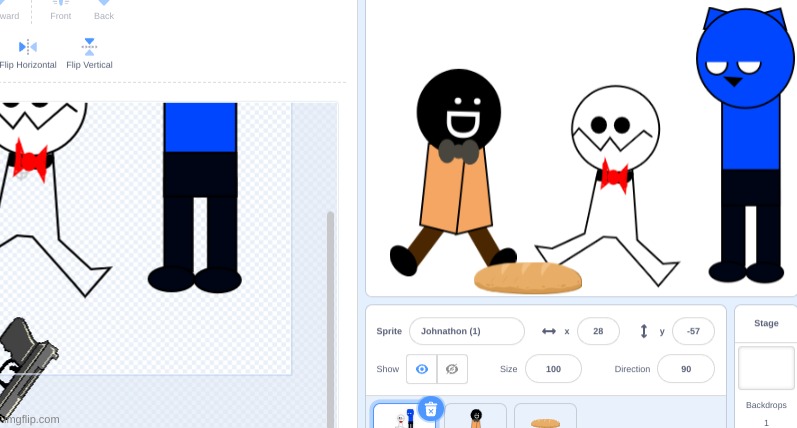
Task: Click the x position field
Action: pos(598,331)
